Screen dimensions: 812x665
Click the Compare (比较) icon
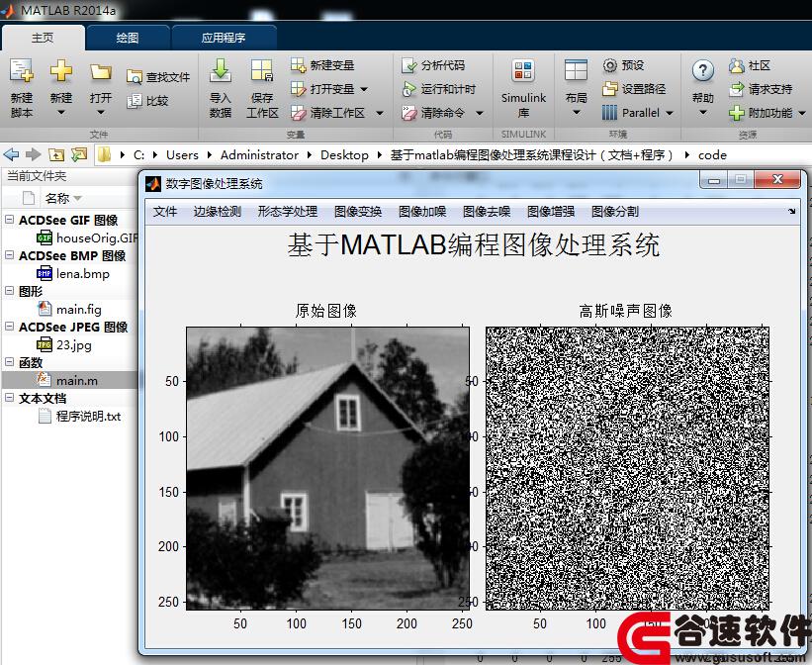(x=135, y=101)
